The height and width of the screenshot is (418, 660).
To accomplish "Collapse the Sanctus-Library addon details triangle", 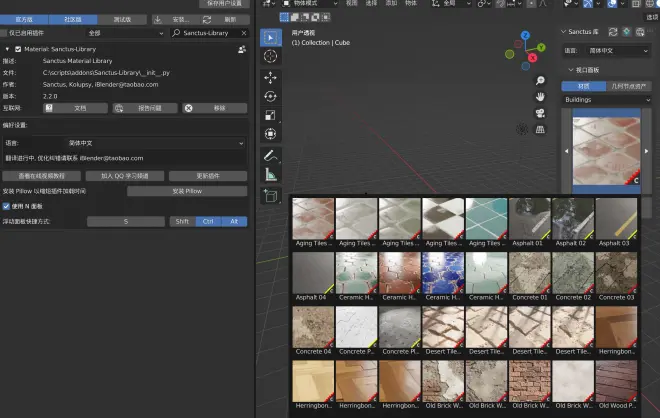I will click(6, 49).
